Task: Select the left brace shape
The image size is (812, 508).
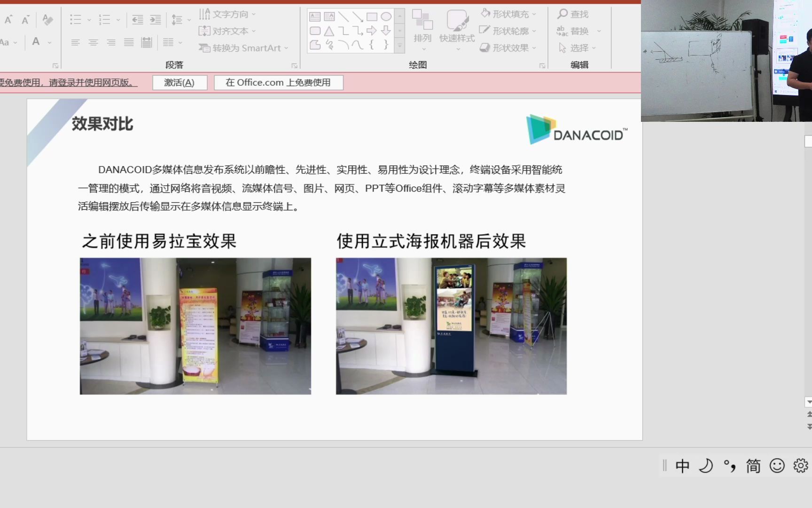Action: (x=371, y=45)
